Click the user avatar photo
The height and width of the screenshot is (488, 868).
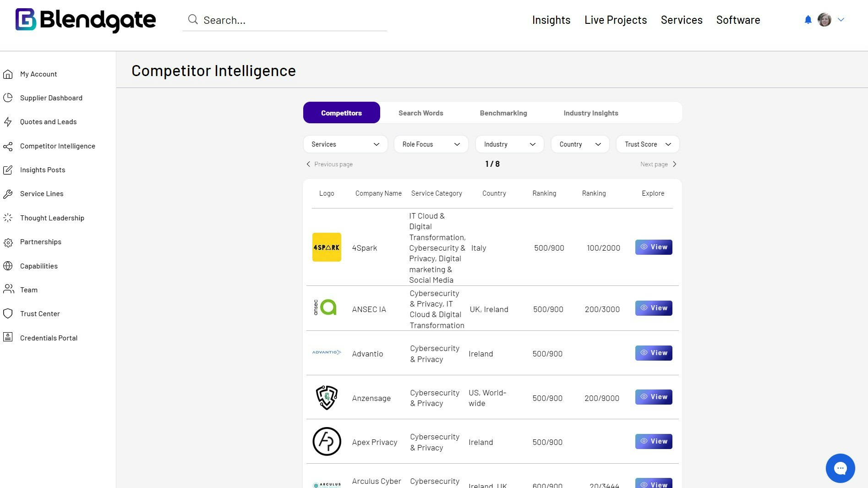click(824, 20)
